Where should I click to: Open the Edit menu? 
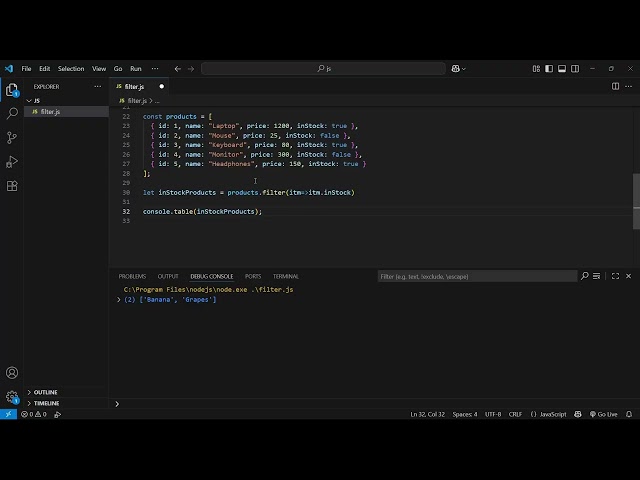pyautogui.click(x=44, y=69)
